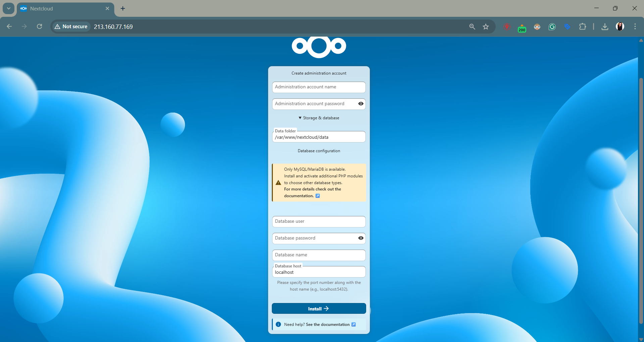Open the blue tag extension icon
Image resolution: width=644 pixels, height=342 pixels.
567,27
